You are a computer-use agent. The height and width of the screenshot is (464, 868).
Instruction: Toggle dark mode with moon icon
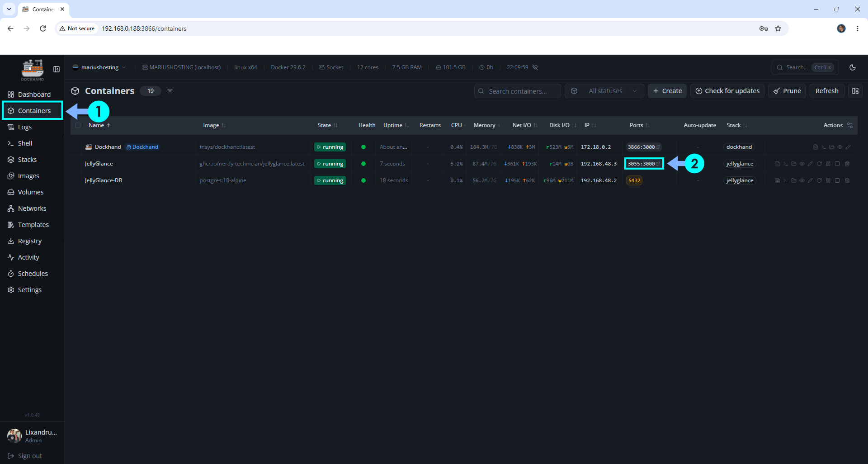(853, 67)
